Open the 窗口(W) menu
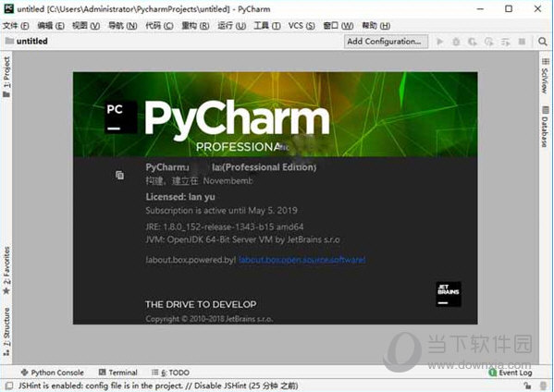554x392 pixels. pos(339,26)
